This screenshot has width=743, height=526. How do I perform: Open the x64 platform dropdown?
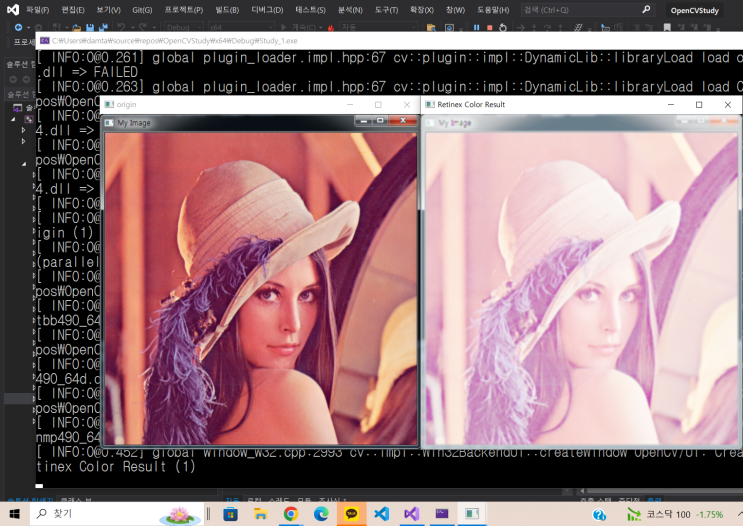tap(241, 27)
